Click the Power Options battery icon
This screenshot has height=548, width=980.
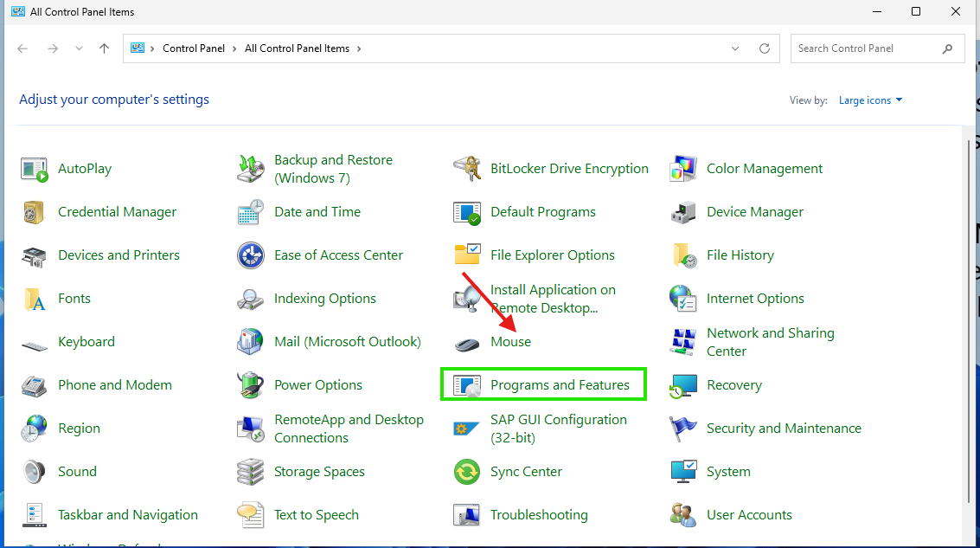(x=251, y=384)
